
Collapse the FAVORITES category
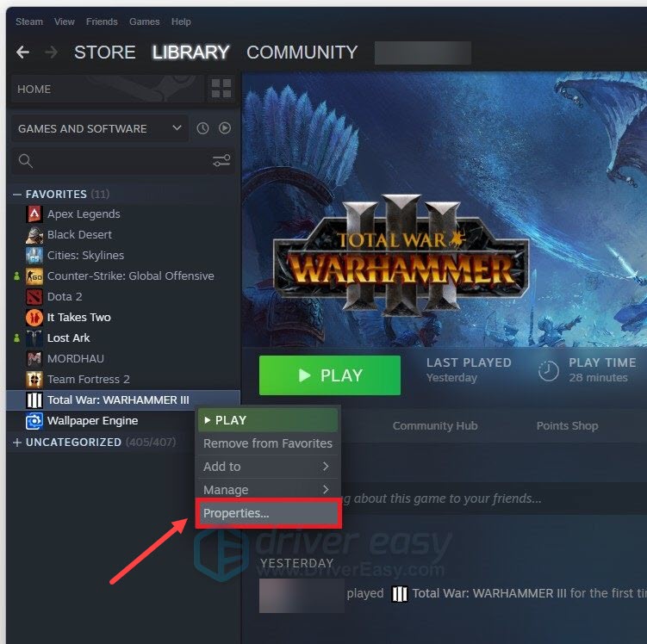(17, 195)
